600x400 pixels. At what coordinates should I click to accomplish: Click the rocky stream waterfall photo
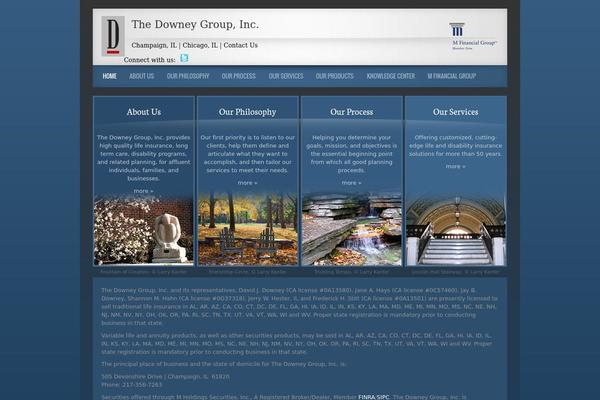352,229
